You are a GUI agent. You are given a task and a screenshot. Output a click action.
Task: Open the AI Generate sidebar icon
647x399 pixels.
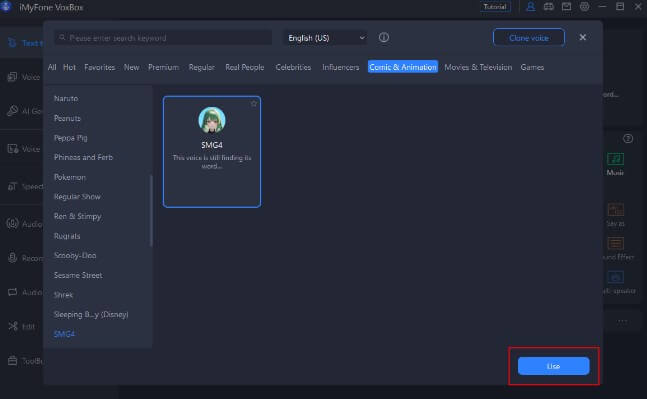(12, 111)
